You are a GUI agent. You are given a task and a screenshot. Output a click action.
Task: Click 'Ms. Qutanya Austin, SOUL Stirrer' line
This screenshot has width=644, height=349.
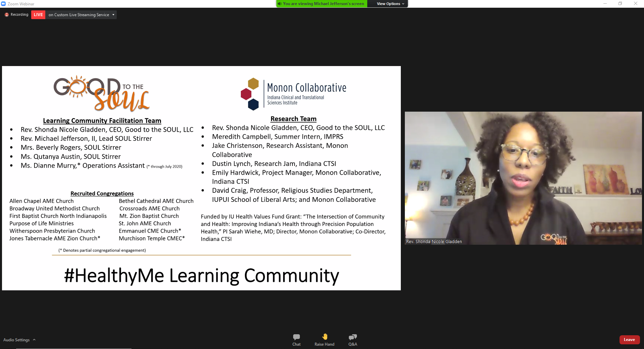coord(70,157)
